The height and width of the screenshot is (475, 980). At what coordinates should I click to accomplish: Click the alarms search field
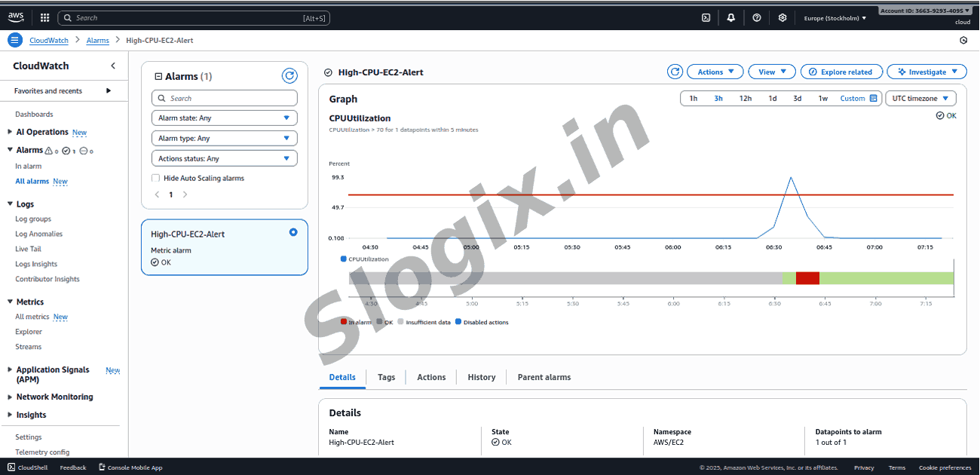click(225, 98)
